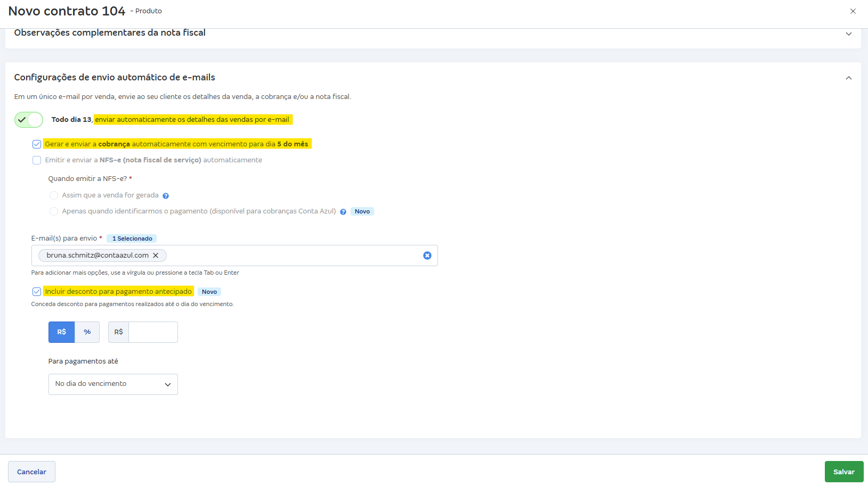Click the Cancelar button
The width and height of the screenshot is (868, 486).
click(x=31, y=471)
